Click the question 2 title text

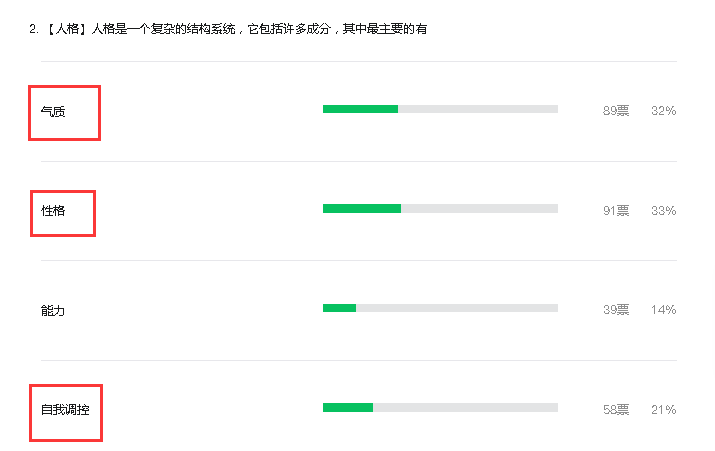(228, 29)
